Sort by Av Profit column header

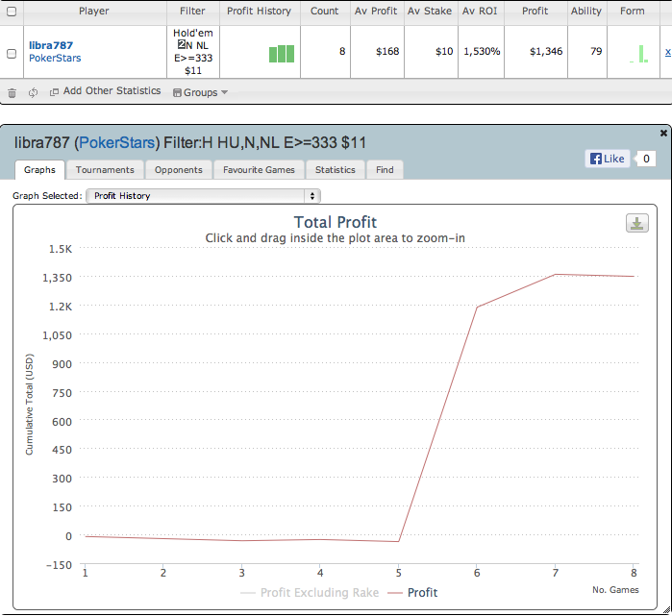[377, 12]
